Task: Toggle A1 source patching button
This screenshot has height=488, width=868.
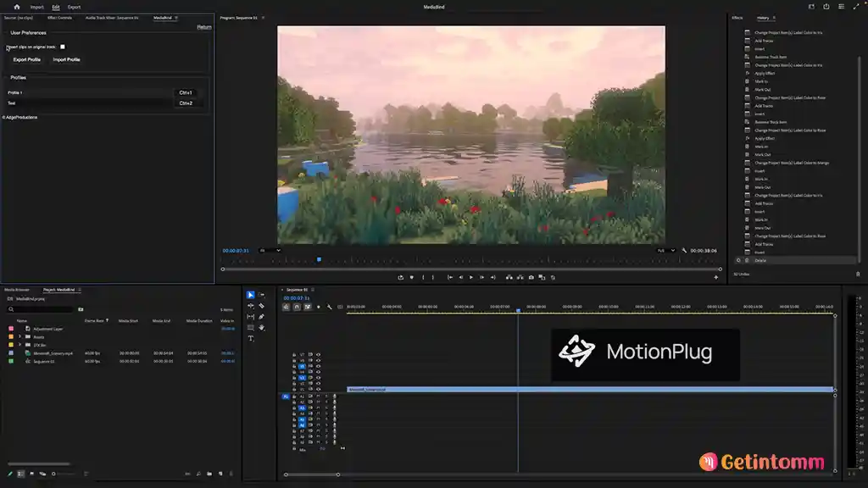Action: pyautogui.click(x=286, y=396)
